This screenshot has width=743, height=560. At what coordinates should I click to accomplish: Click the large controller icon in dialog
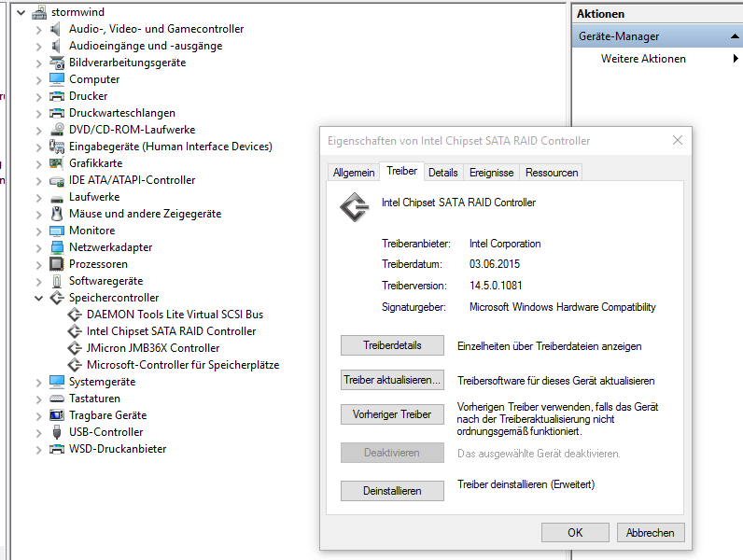coord(355,207)
